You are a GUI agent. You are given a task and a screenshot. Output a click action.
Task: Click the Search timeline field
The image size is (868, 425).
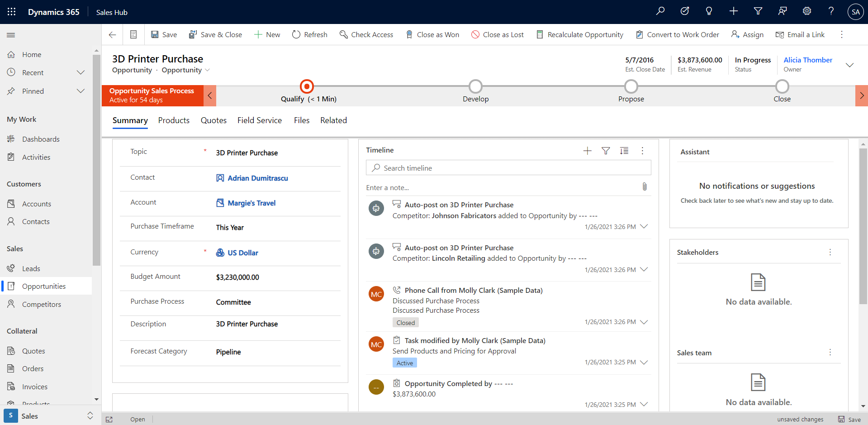(x=508, y=168)
